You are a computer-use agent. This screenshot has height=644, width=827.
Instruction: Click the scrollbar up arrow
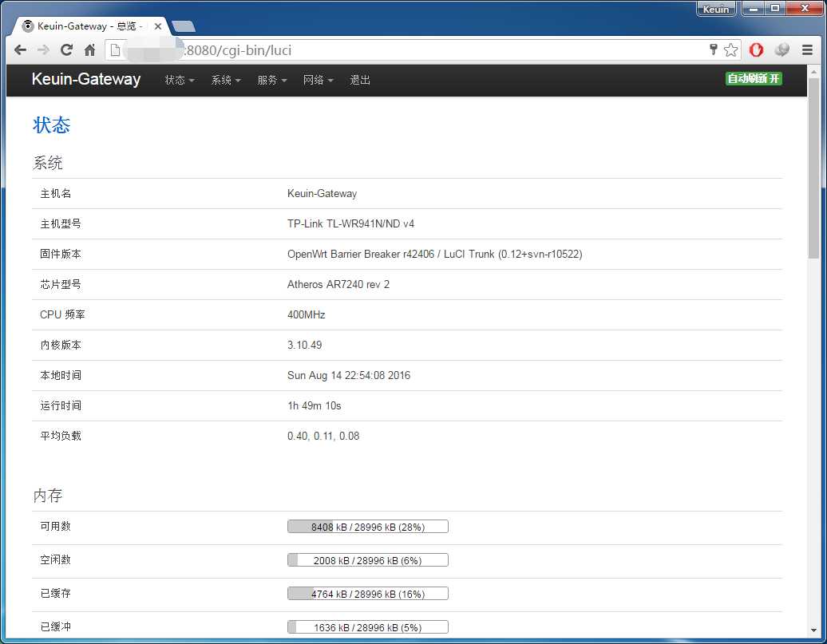pos(813,71)
